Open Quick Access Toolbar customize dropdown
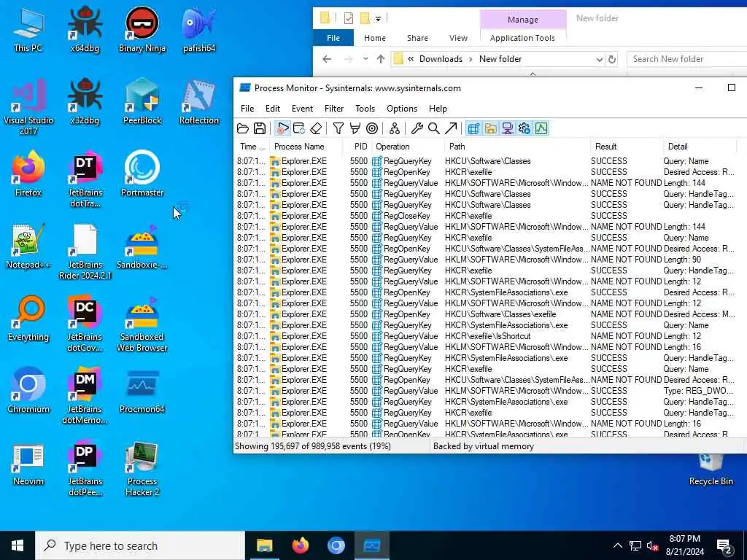This screenshot has width=747, height=560. pos(378,19)
